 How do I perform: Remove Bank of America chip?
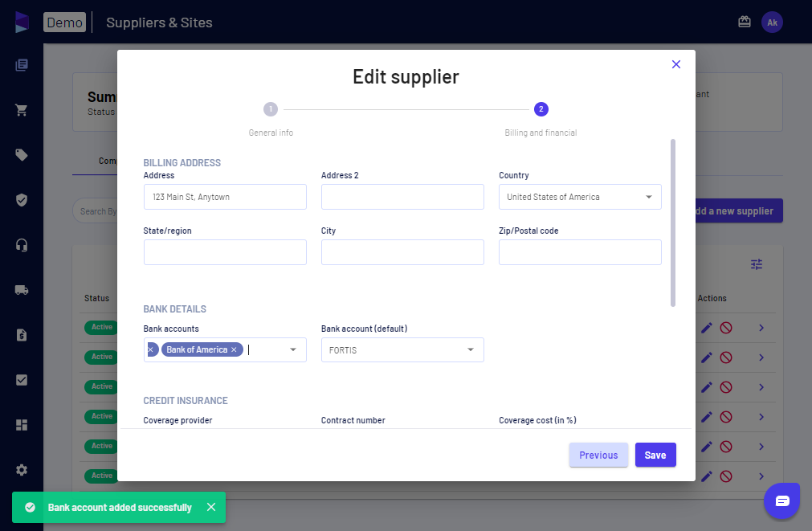234,349
